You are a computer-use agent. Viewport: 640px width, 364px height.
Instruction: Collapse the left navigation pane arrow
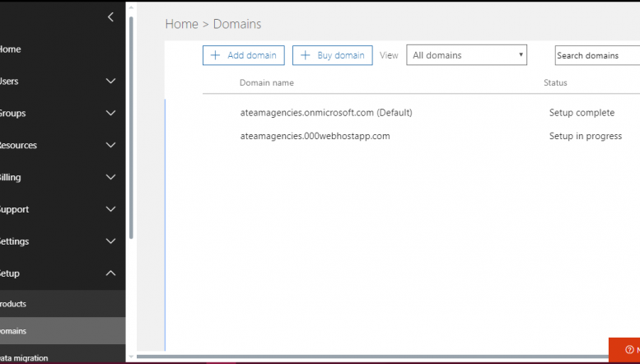[x=110, y=17]
